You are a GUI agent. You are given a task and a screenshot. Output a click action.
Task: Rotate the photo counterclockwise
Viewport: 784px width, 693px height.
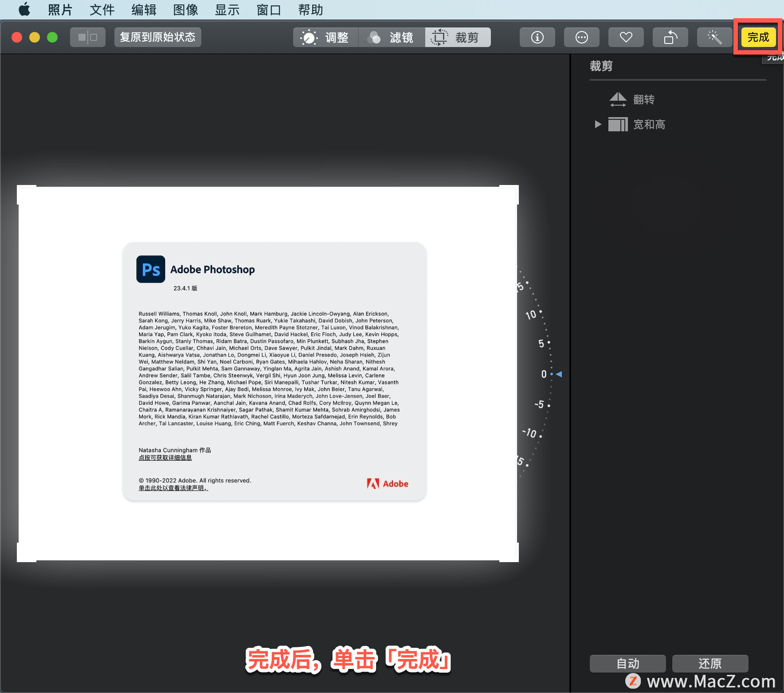(670, 37)
